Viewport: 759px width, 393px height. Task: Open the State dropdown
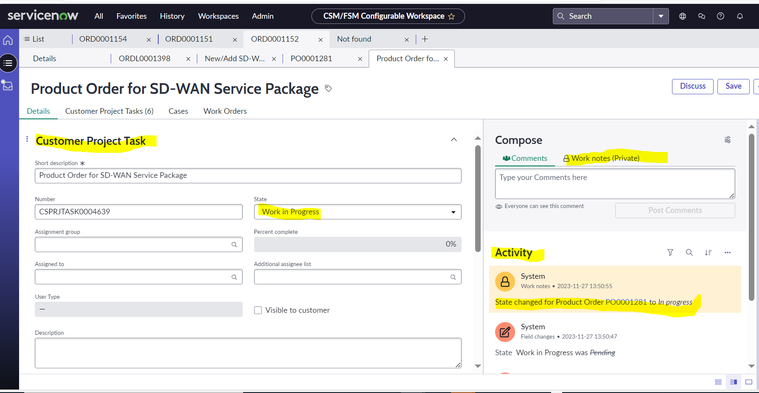[x=357, y=212]
